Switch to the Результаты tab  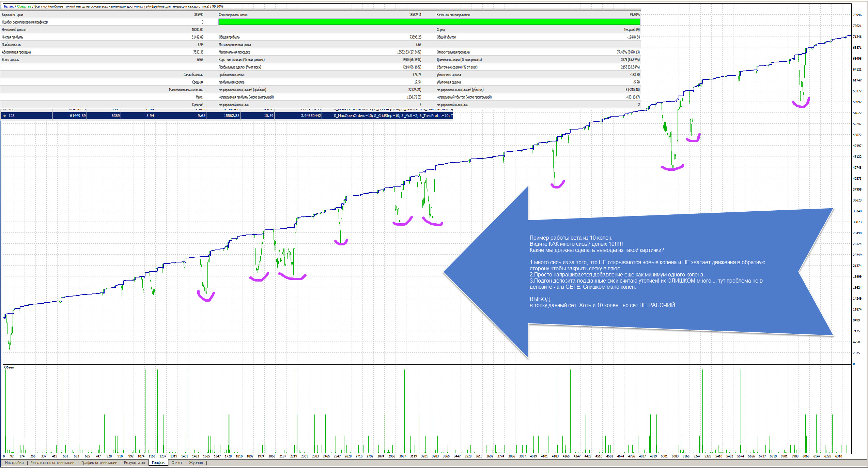pyautogui.click(x=134, y=463)
